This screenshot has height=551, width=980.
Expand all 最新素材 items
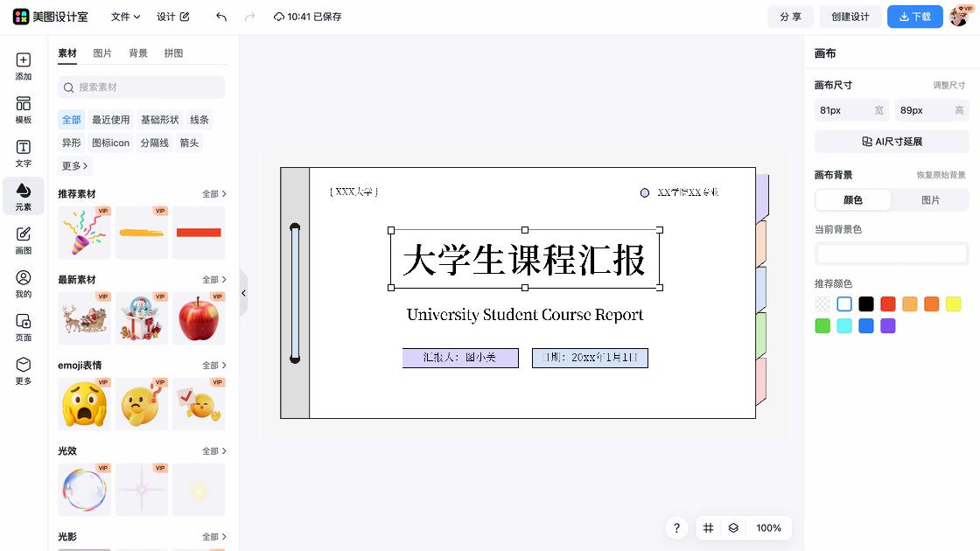[213, 280]
